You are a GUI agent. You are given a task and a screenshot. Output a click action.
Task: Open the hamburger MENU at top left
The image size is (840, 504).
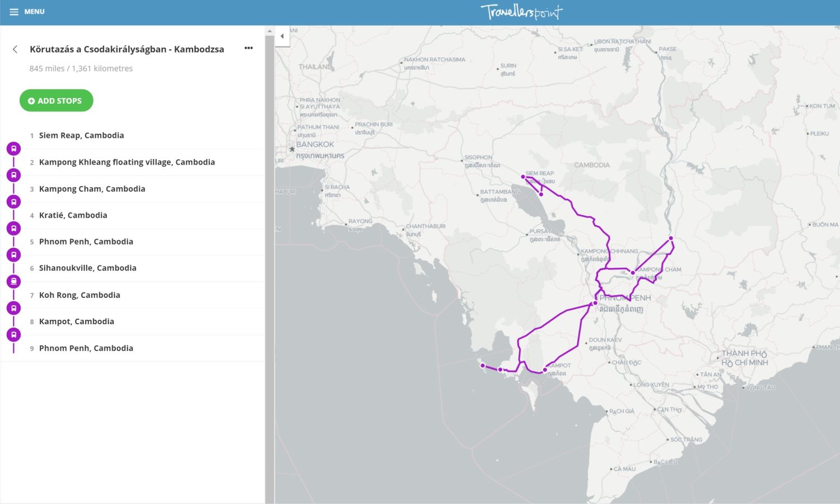tap(26, 12)
